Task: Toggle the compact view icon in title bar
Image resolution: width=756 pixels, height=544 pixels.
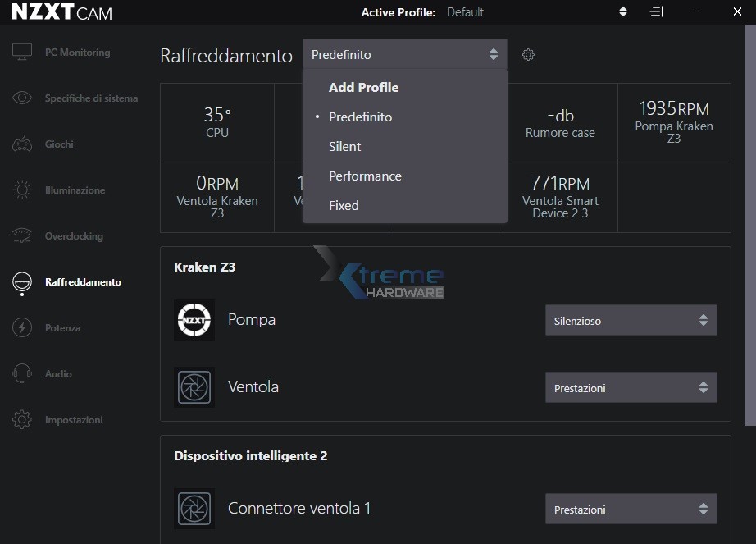Action: (656, 11)
